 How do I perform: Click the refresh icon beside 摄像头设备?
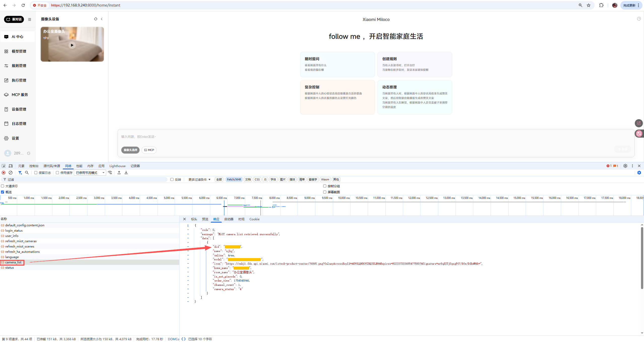(96, 19)
